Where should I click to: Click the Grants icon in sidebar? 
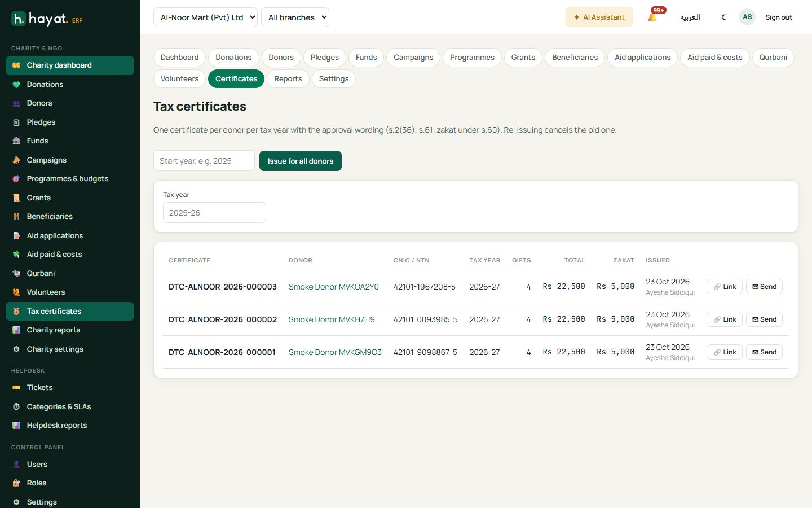coord(16,198)
